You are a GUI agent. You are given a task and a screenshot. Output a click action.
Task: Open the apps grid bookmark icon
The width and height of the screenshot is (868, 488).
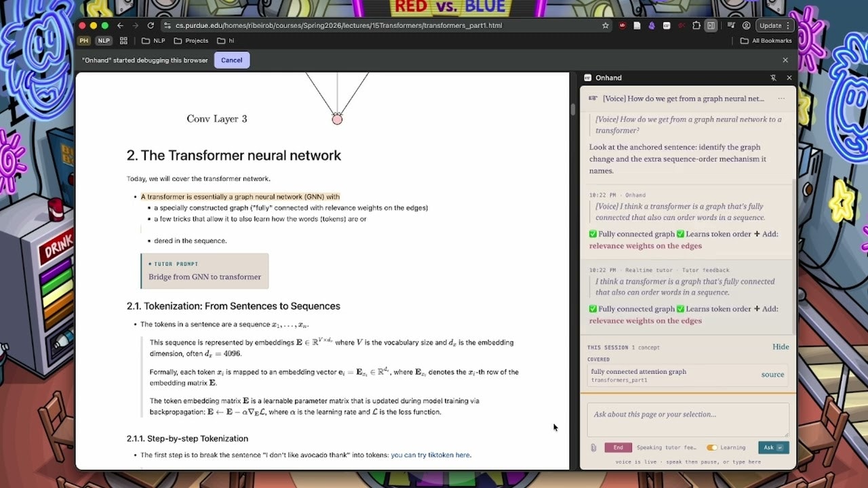tap(123, 41)
